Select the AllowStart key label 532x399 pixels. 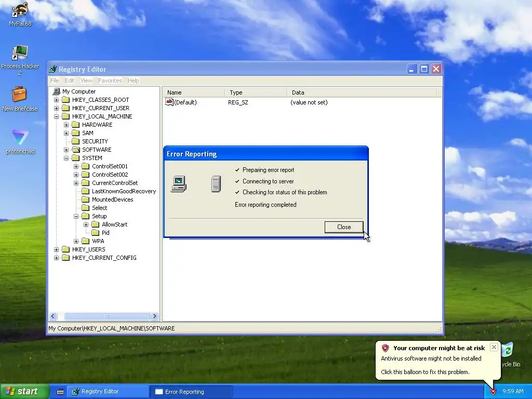(x=115, y=224)
